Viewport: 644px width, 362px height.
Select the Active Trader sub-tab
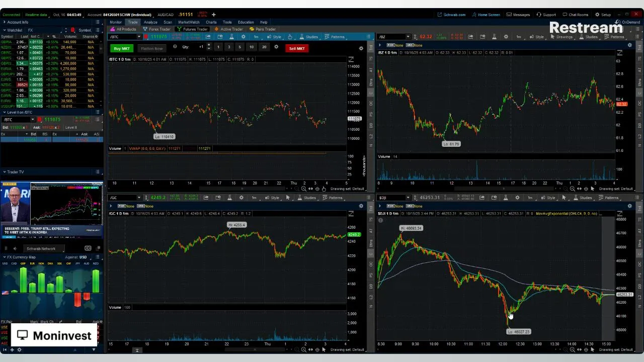coord(229,29)
